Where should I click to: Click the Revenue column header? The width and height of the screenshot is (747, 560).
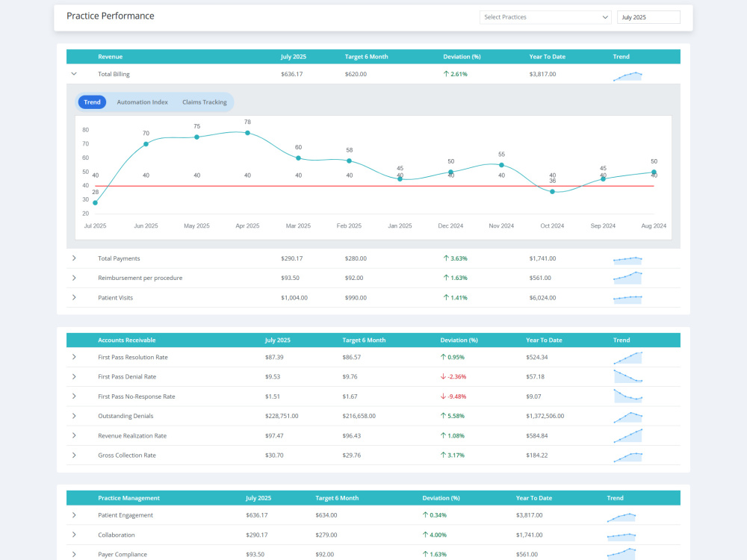(x=110, y=57)
